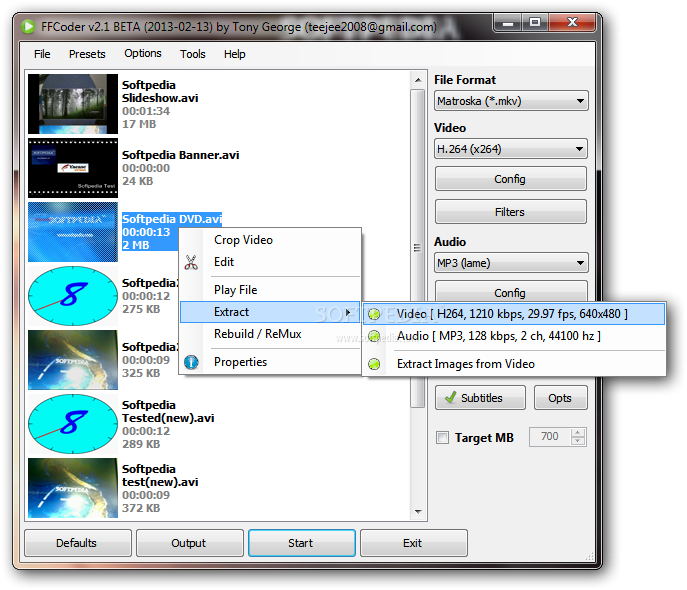Open the File Format Matroska dropdown

click(511, 101)
